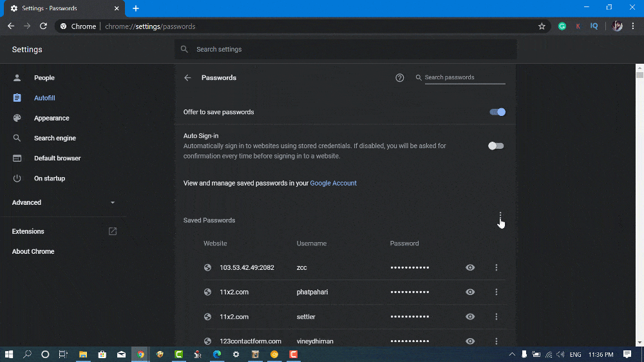Screen dimensions: 644x362
Task: Follow the Google Account link
Action: (x=333, y=184)
